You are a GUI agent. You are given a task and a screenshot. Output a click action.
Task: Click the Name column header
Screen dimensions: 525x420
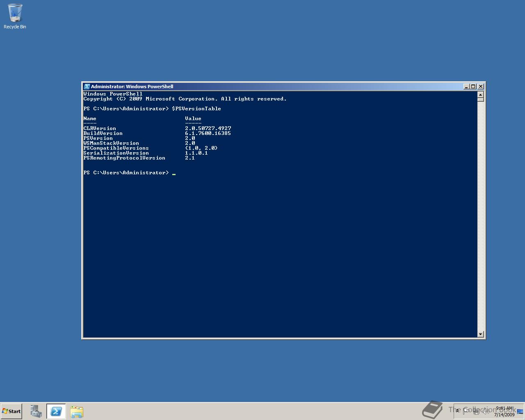pos(90,119)
